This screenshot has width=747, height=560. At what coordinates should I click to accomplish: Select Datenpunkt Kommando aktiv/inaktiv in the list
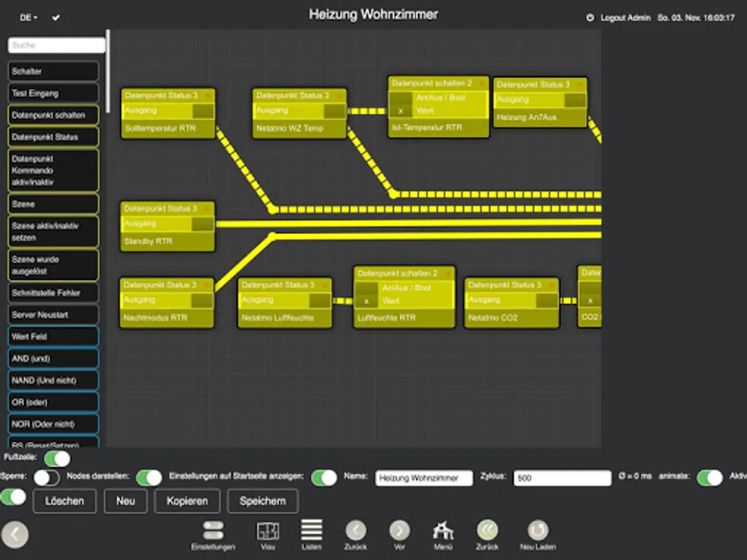click(54, 170)
